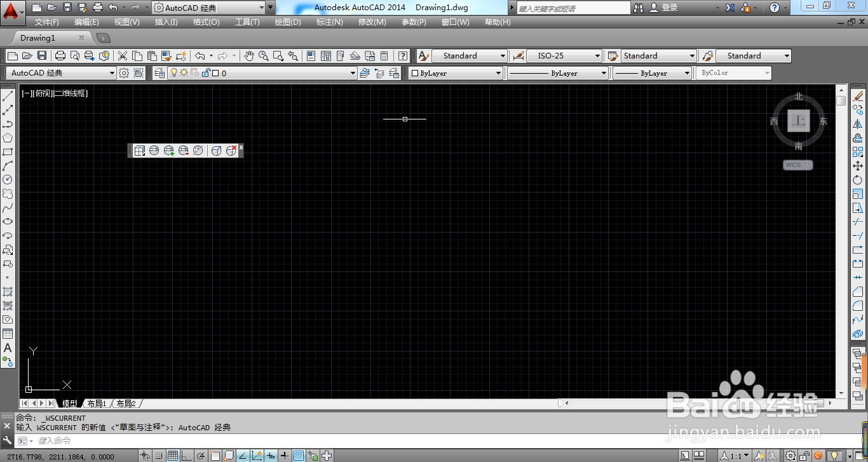This screenshot has width=868, height=462.
Task: Open the multileader style Standard dropdown
Action: 754,56
